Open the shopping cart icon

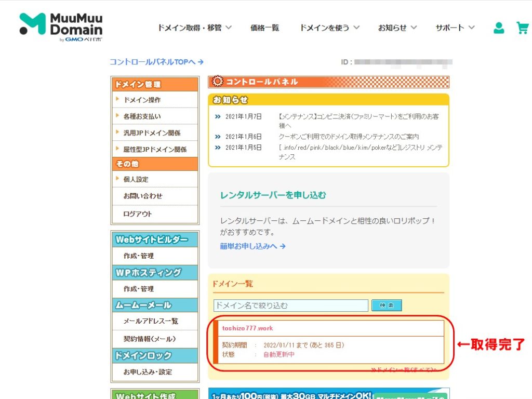522,28
